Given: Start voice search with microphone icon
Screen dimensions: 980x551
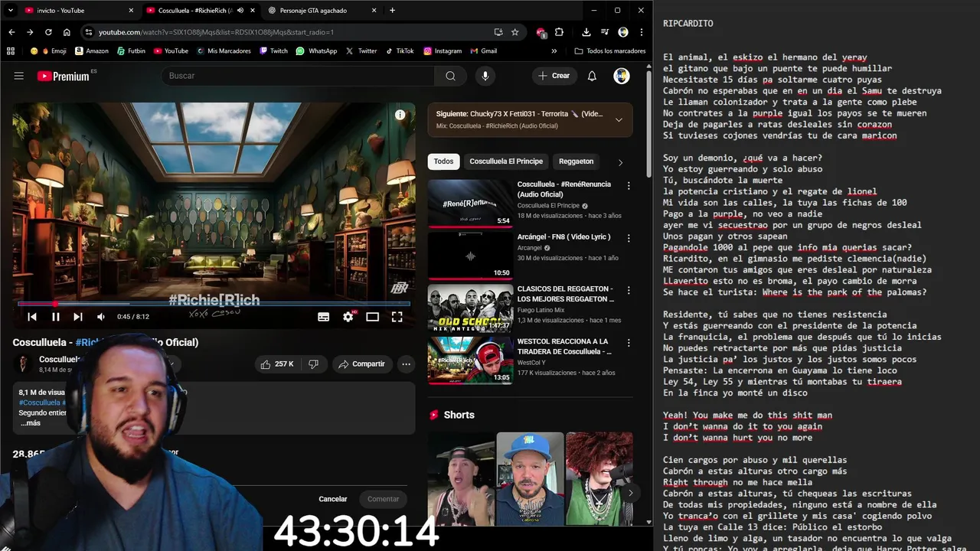Looking at the screenshot, I should [x=485, y=76].
